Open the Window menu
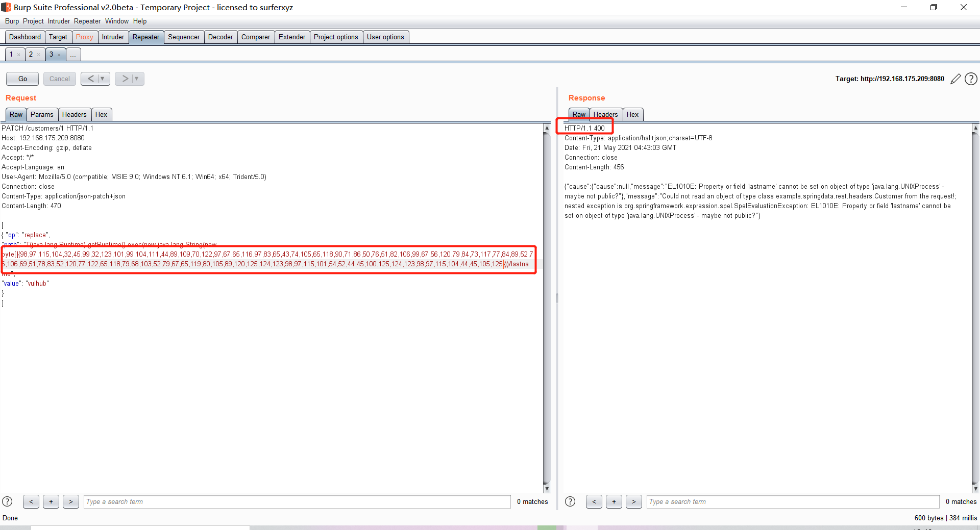 coord(117,21)
